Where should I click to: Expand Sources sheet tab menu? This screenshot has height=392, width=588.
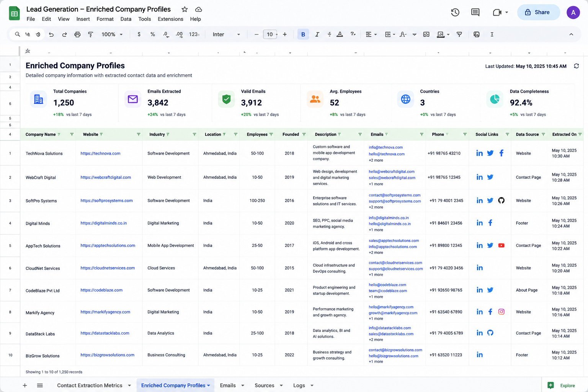coord(281,385)
